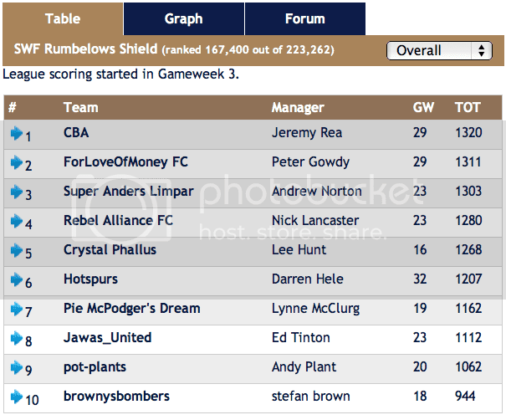Open ForLoveOfMoney FC team page

[x=125, y=162]
